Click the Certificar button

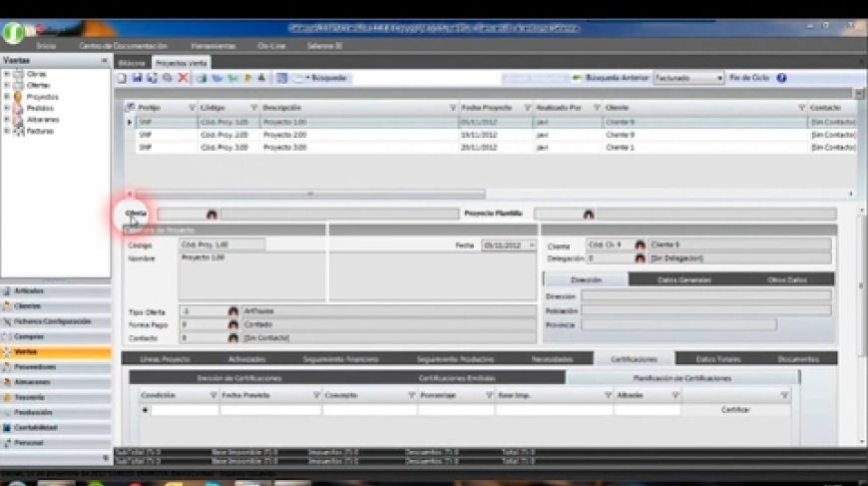pyautogui.click(x=735, y=410)
